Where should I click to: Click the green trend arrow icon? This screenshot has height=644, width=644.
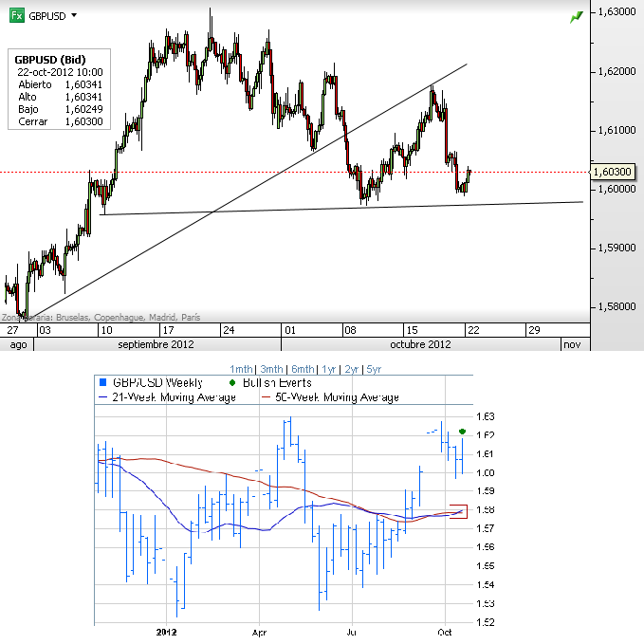tap(577, 17)
